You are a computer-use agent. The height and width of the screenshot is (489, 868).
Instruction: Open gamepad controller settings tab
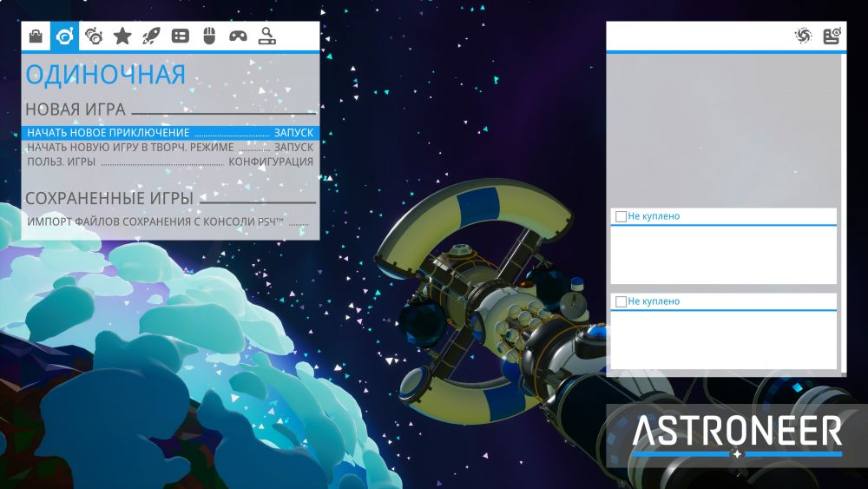238,36
